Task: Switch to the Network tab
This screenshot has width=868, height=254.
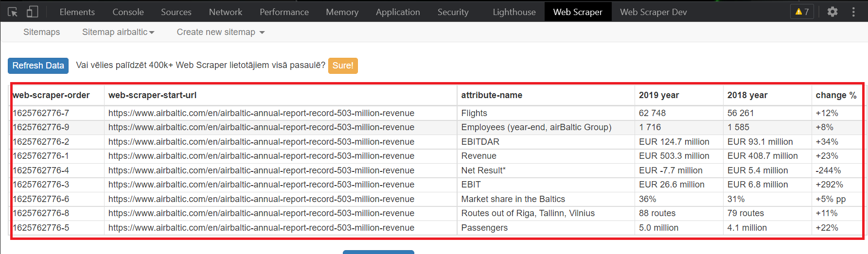Action: [225, 12]
